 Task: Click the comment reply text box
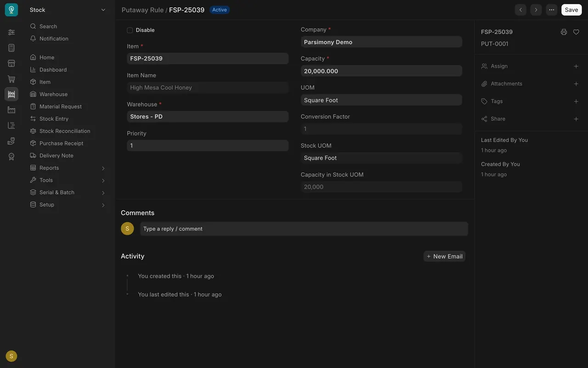coord(304,229)
